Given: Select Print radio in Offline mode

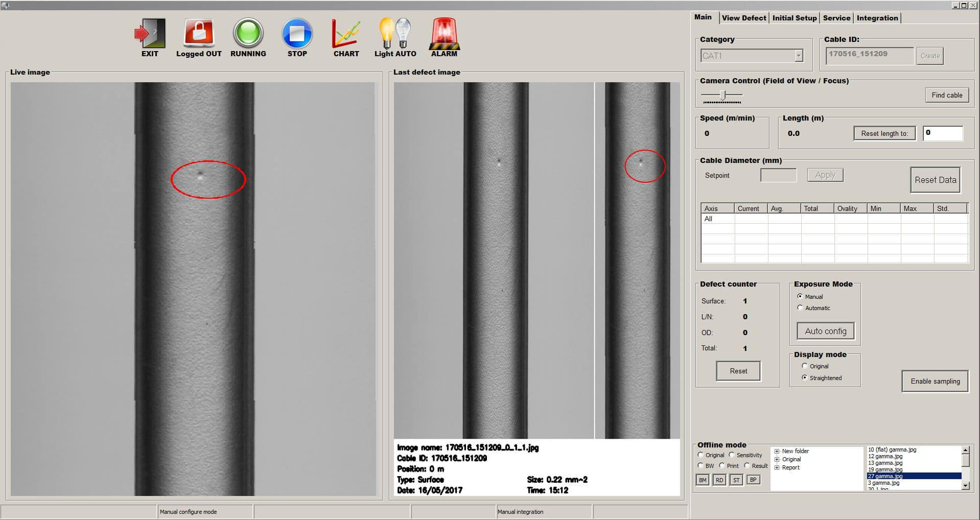Looking at the screenshot, I should 722,465.
